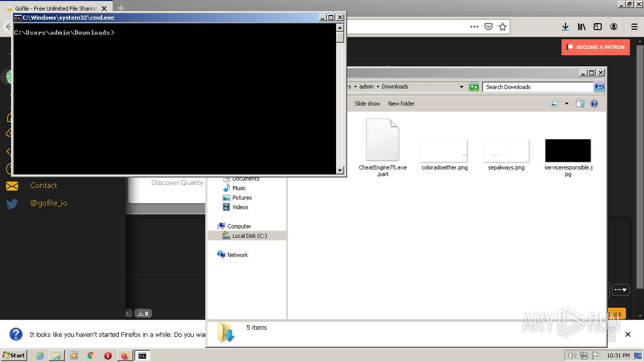Open new Firefox tab with plus
This screenshot has height=362, width=644.
click(x=121, y=8)
